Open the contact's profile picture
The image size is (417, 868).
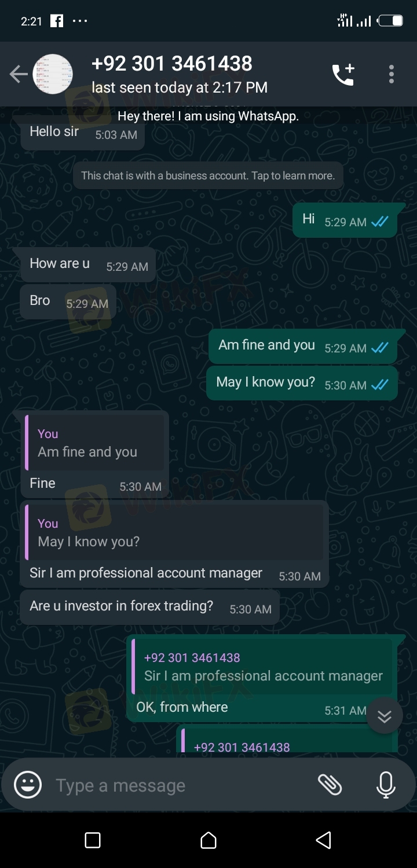(x=53, y=75)
